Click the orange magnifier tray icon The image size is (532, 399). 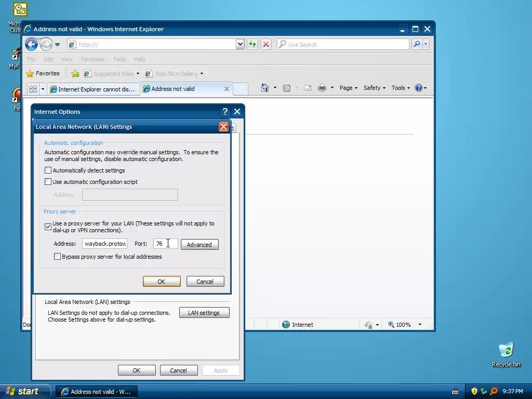[x=494, y=391]
